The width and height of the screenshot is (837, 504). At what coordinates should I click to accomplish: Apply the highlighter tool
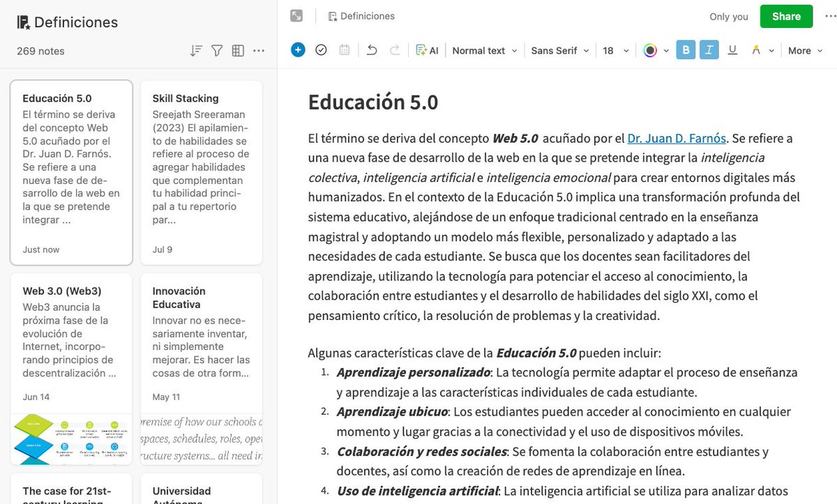click(x=756, y=50)
